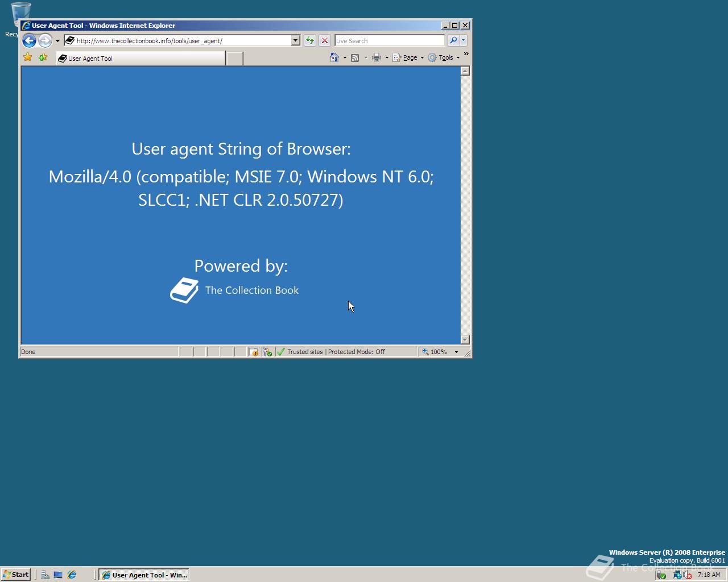Image resolution: width=728 pixels, height=582 pixels.
Task: Click the manage add-ons status icon
Action: click(x=267, y=352)
